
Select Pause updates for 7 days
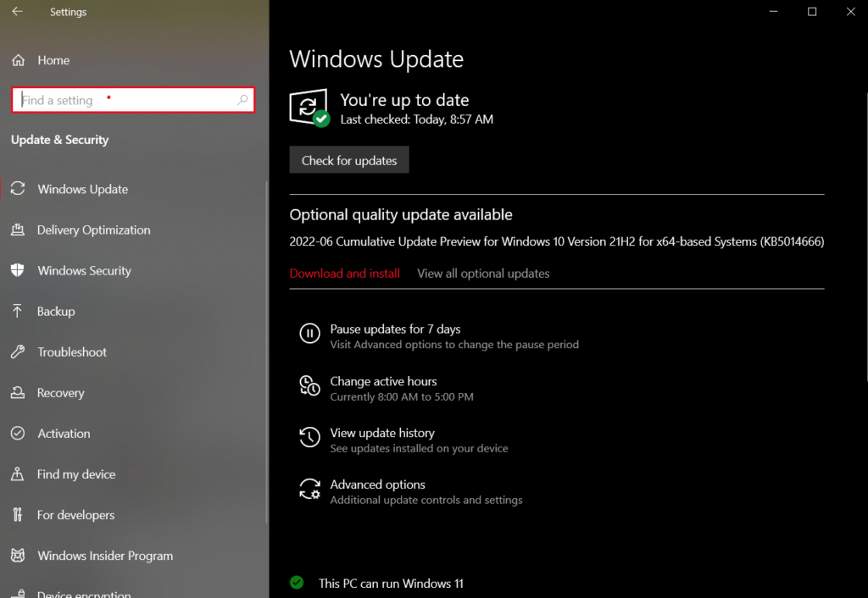tap(395, 329)
